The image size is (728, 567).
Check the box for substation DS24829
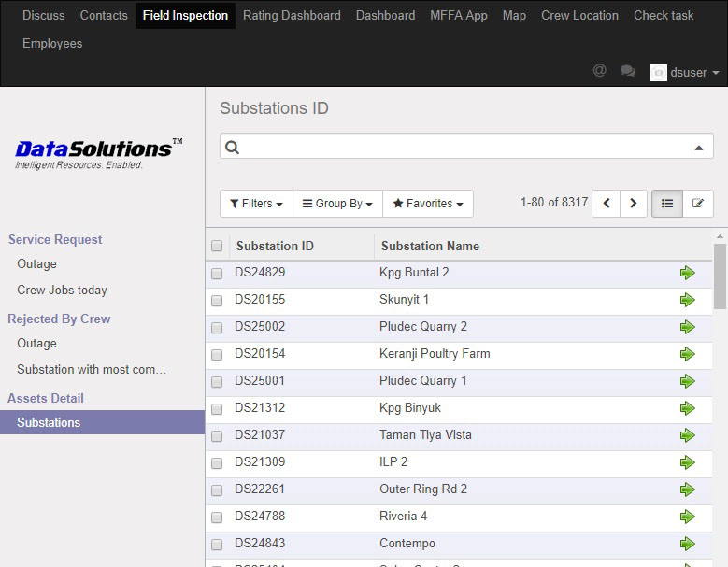click(x=217, y=274)
